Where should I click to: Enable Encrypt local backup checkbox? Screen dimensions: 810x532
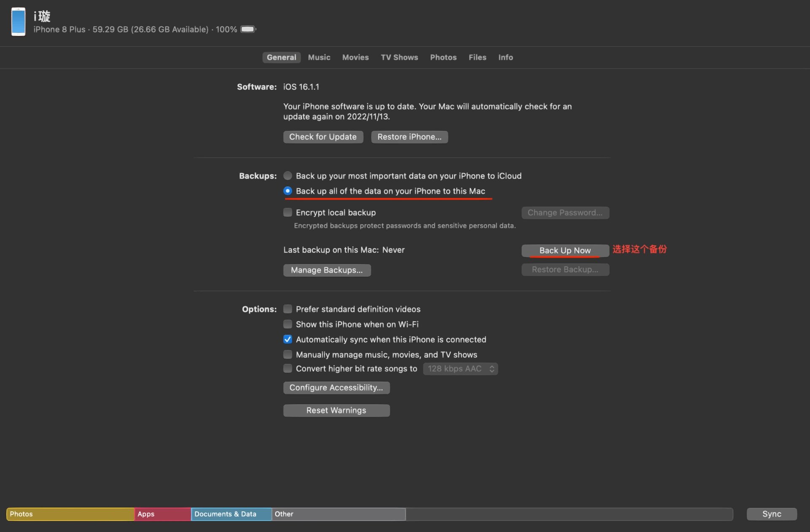point(288,212)
